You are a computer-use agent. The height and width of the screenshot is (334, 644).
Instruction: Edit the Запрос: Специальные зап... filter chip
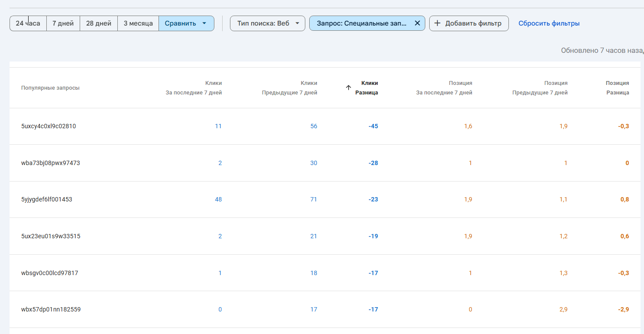click(x=361, y=23)
